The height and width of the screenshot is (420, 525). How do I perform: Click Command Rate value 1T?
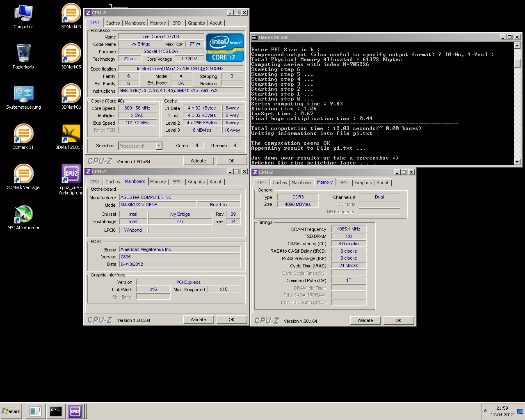tap(349, 281)
